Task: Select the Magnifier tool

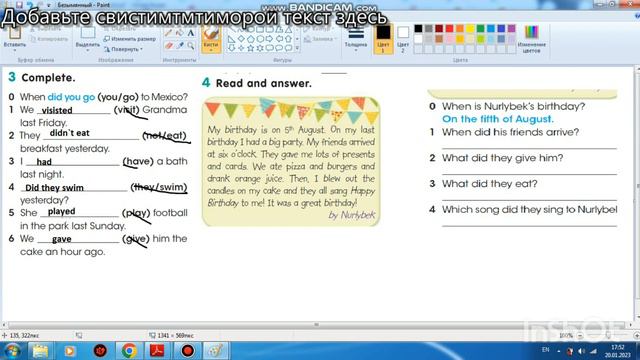Action: 191,46
